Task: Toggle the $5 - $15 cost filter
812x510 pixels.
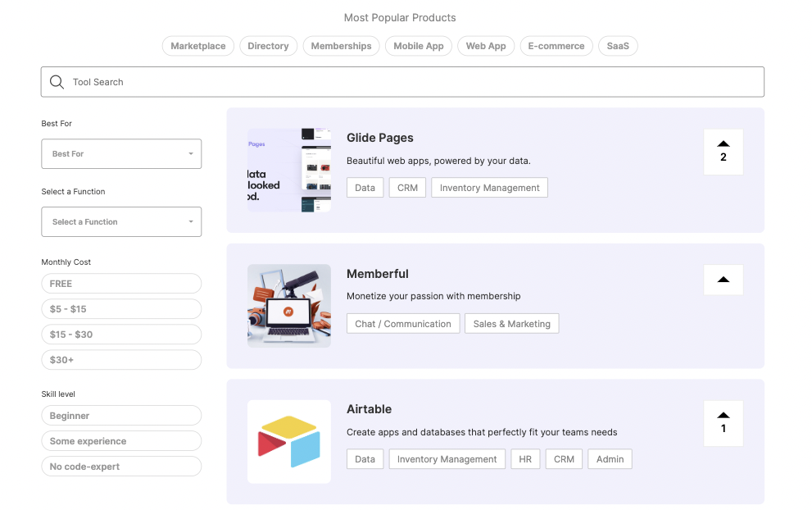Action: pyautogui.click(x=121, y=309)
